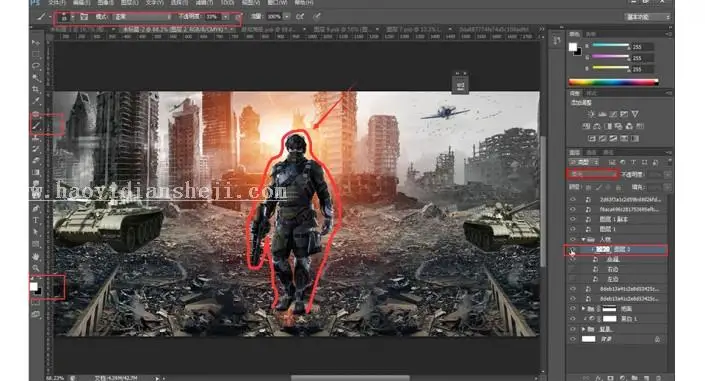
Task: Hide the 人物 group
Action: (573, 239)
